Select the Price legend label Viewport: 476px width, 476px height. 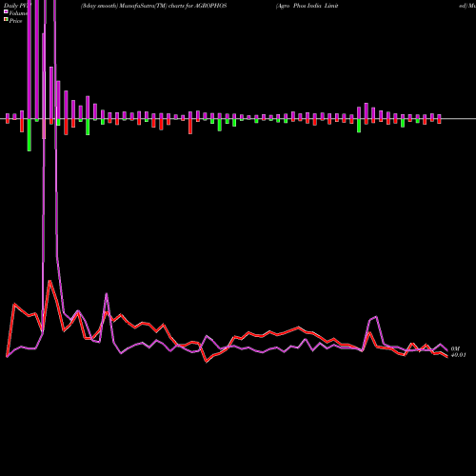pos(15,21)
